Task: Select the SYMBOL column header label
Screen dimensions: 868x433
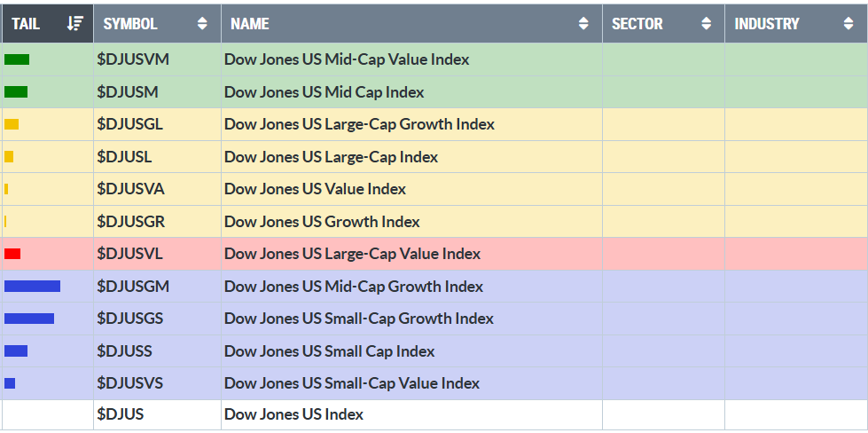Action: point(130,24)
